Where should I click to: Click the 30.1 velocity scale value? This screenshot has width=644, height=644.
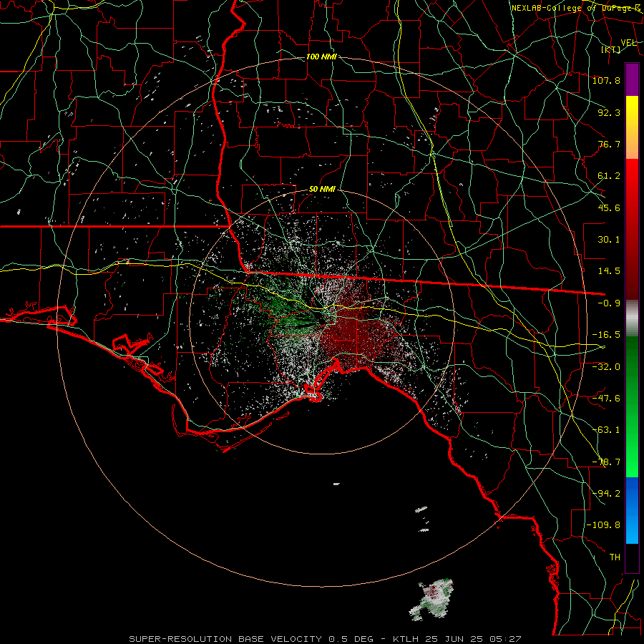point(609,240)
